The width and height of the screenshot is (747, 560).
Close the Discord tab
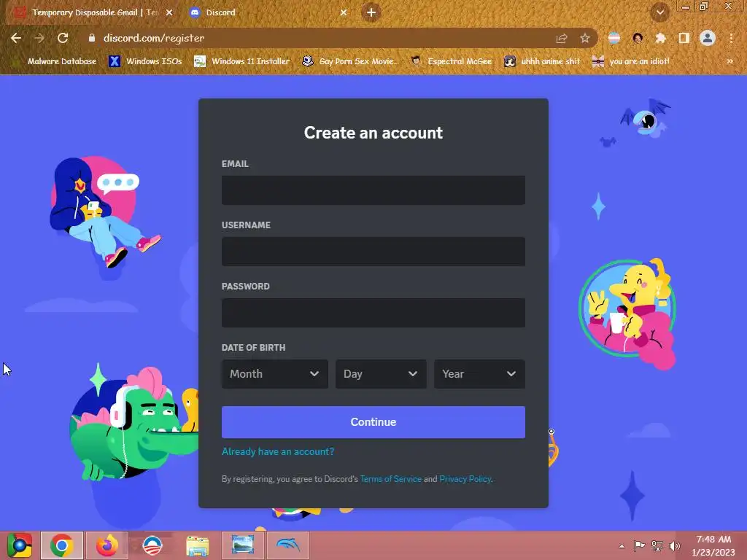coord(344,13)
